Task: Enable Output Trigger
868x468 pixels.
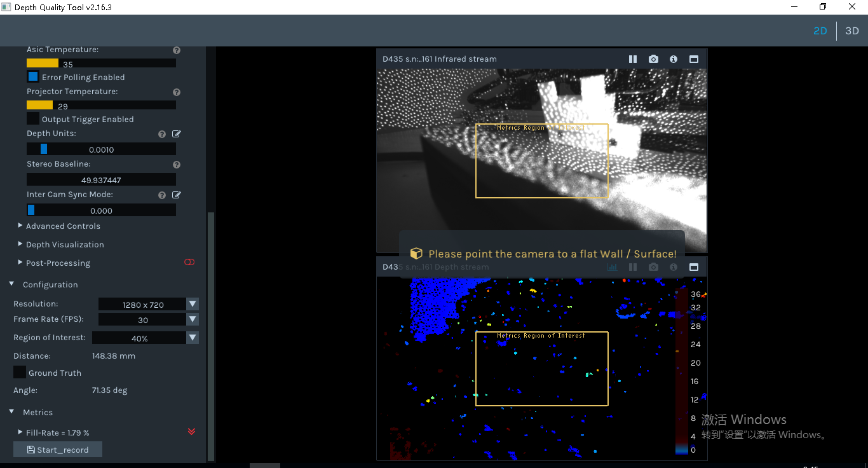Action: [x=32, y=119]
